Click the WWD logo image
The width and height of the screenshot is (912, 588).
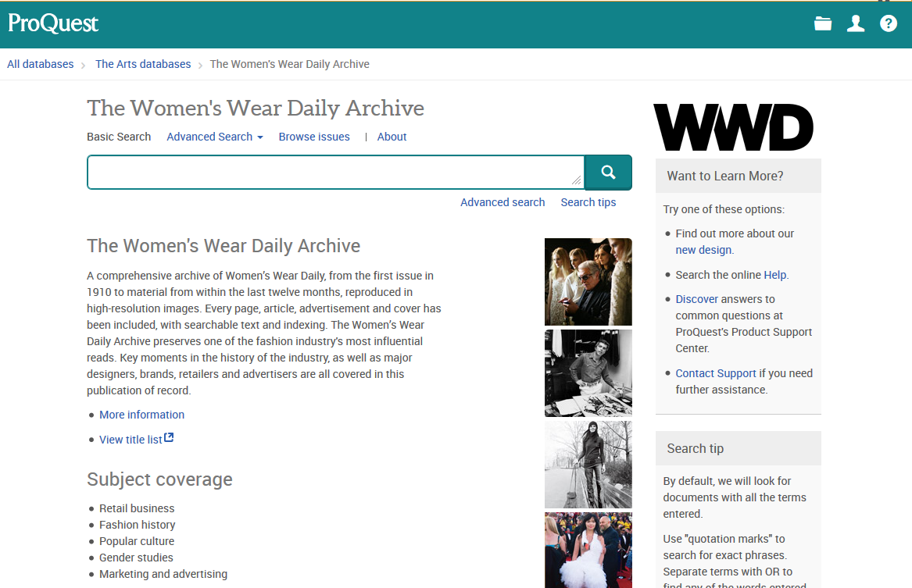tap(734, 127)
